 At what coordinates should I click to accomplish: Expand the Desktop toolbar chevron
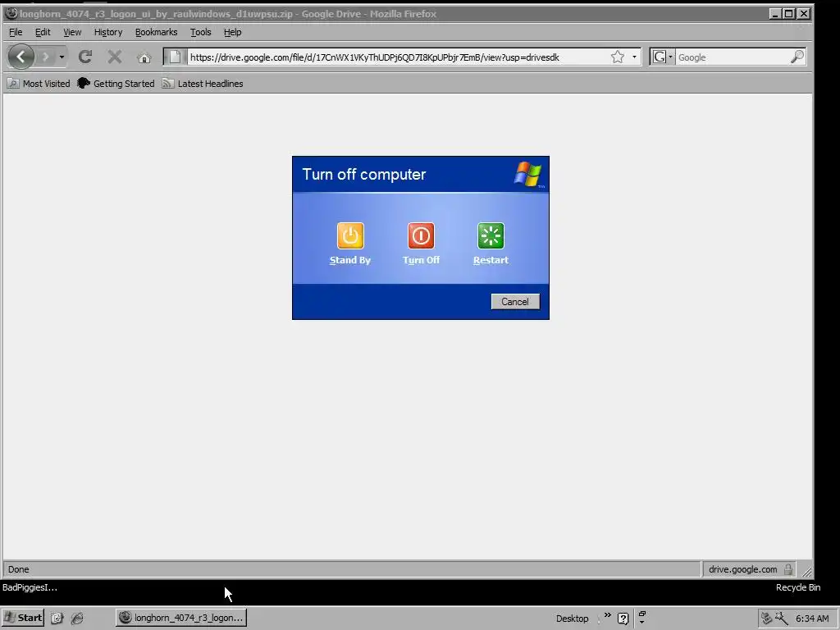(x=608, y=615)
